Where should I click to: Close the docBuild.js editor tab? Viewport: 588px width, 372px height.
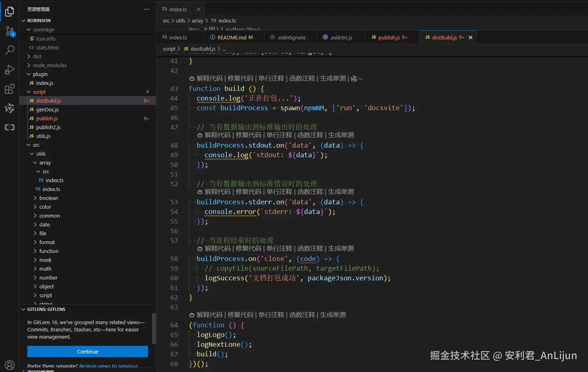tap(470, 37)
